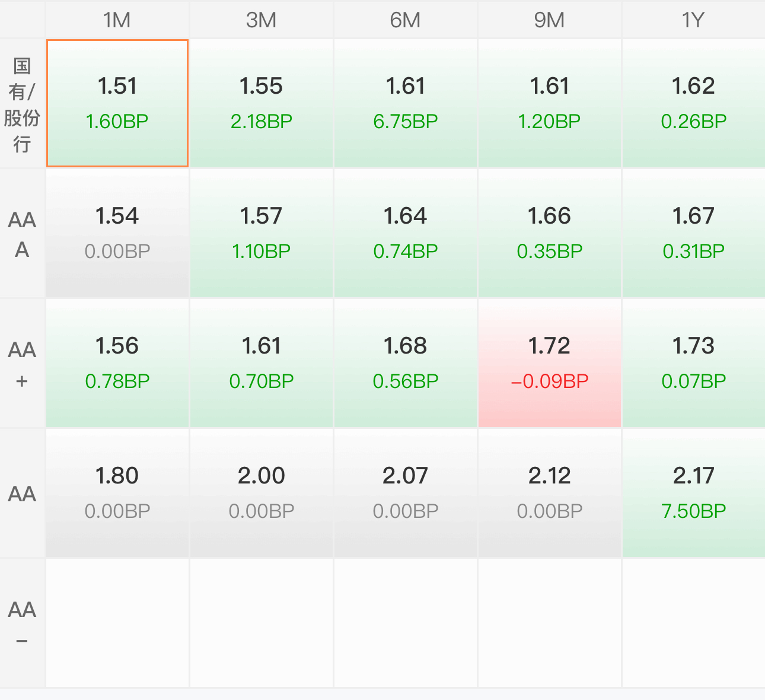Select the 3M column header

262,20
